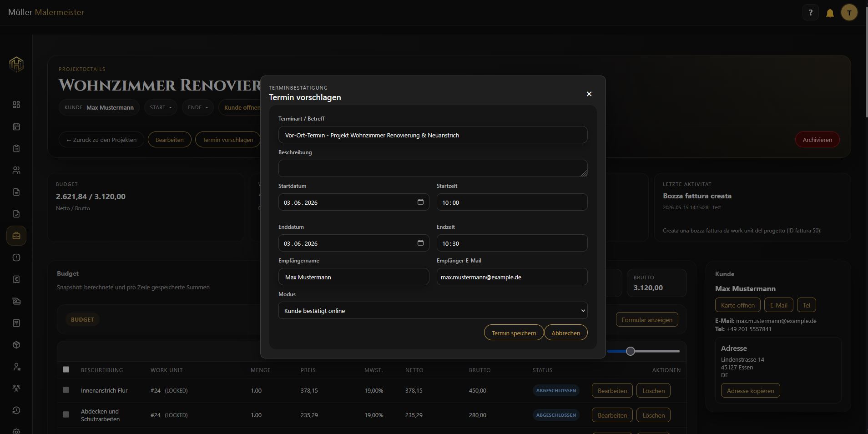Screen dimensions: 868x434
Task: Click the Tel button in Kunde panel
Action: [806, 305]
